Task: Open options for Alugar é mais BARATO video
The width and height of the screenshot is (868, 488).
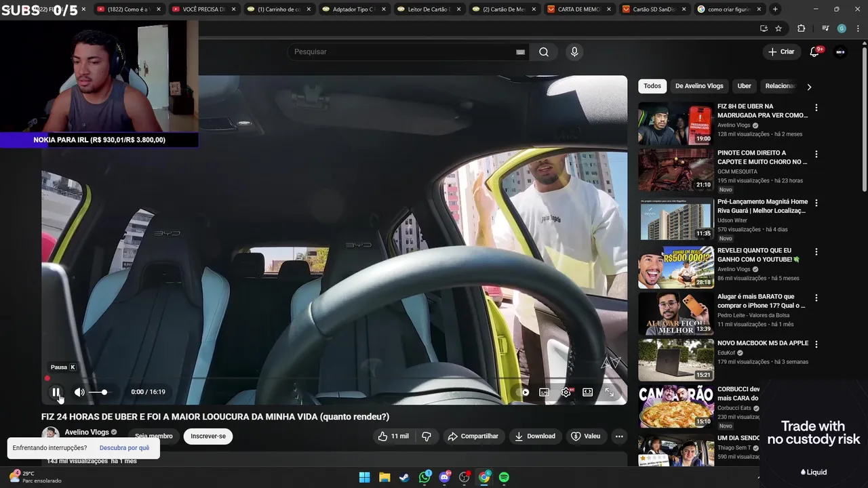Action: point(816,298)
